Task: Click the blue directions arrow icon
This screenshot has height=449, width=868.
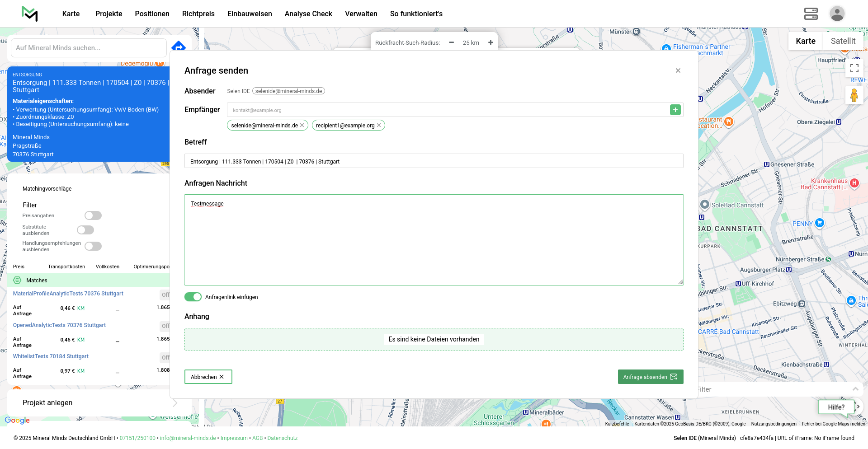Action: click(x=179, y=47)
